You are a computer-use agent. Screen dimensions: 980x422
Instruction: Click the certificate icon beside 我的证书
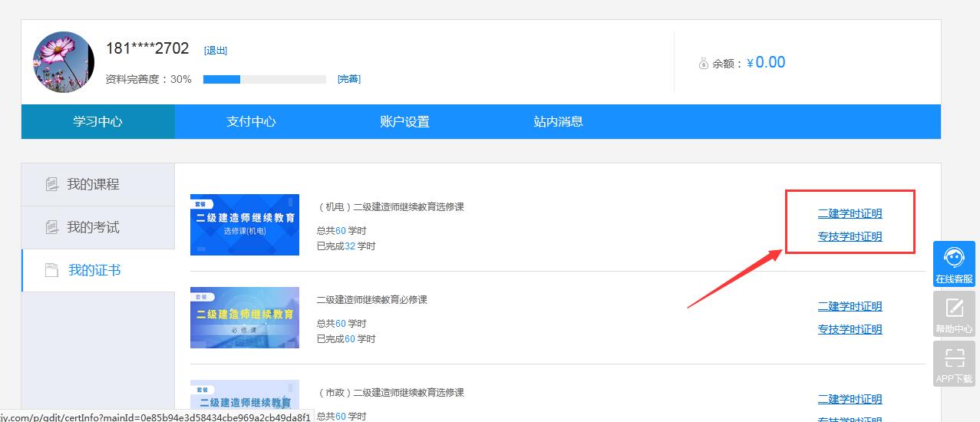click(x=52, y=271)
